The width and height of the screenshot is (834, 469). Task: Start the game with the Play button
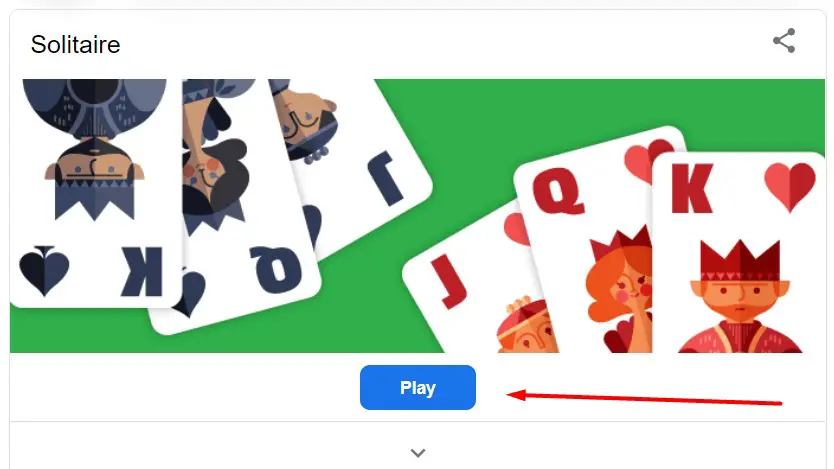click(418, 387)
